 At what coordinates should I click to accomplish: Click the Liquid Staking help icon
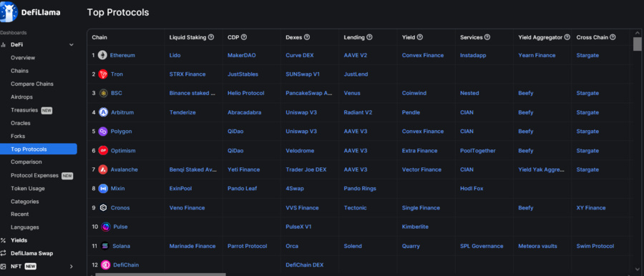coord(211,37)
